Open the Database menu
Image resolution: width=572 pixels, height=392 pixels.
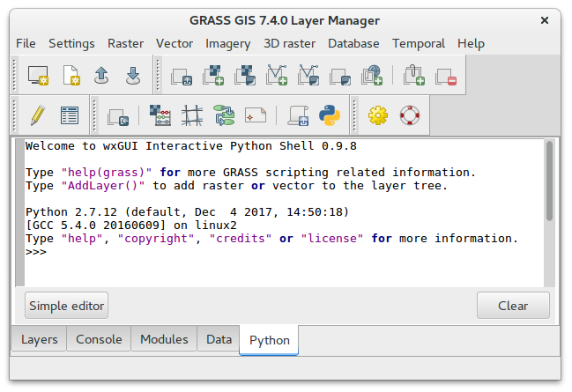coord(353,43)
